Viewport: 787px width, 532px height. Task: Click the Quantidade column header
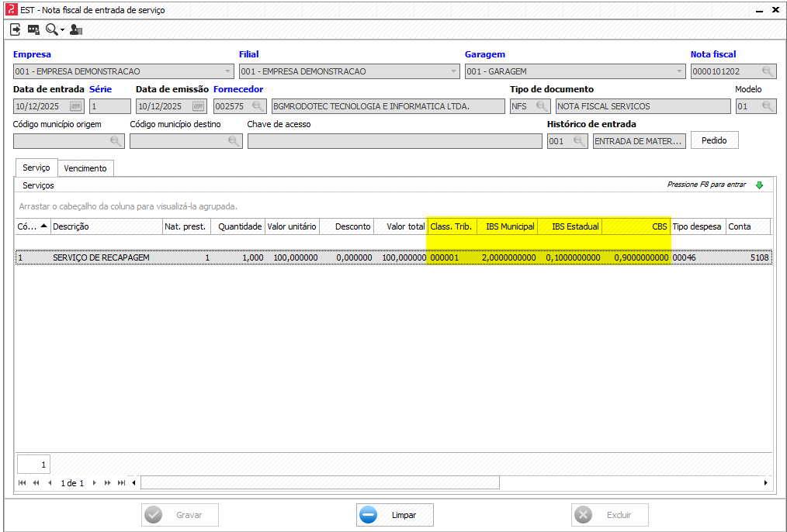pos(237,226)
